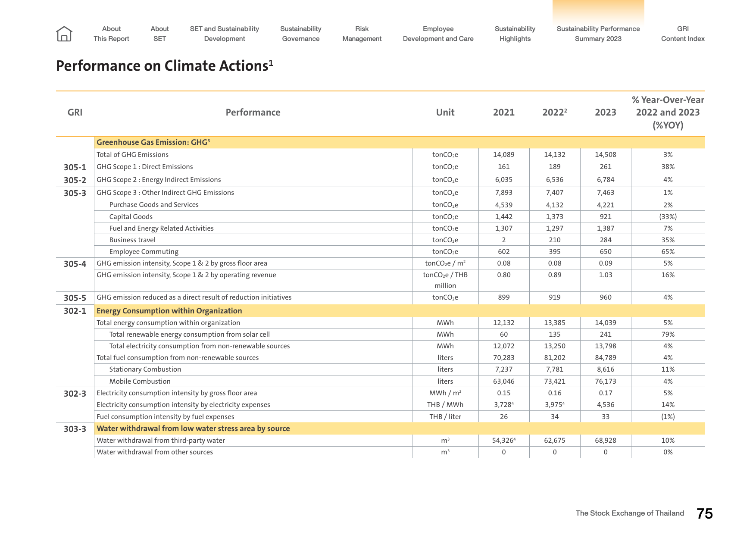Viewport: 756px width, 535px height.
Task: Select Fuel and Energy Related Activities
Action: 162,228
